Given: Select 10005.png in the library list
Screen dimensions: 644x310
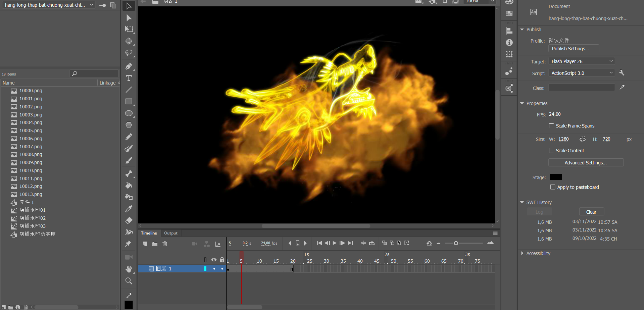Looking at the screenshot, I should 31,131.
